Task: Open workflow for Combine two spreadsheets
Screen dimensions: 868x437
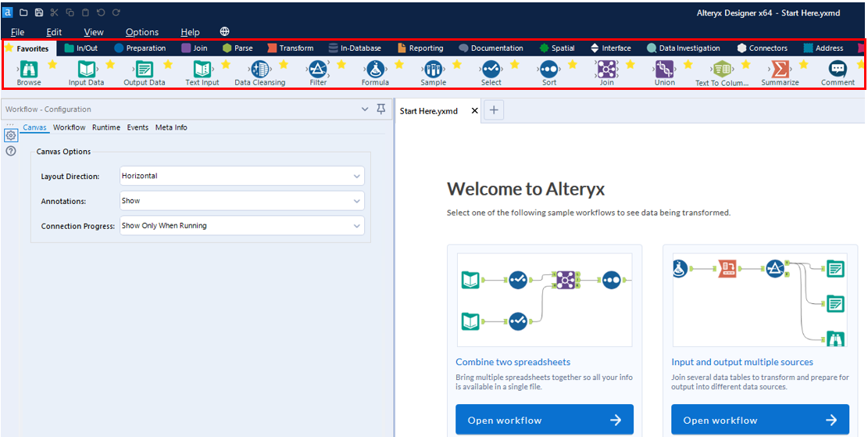Action: click(x=545, y=420)
